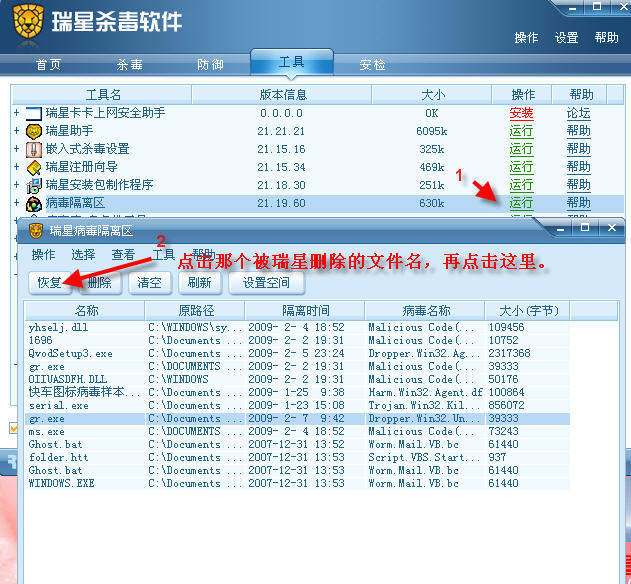Click 运行 link for 病毒隔离区
The image size is (631, 584).
[521, 203]
